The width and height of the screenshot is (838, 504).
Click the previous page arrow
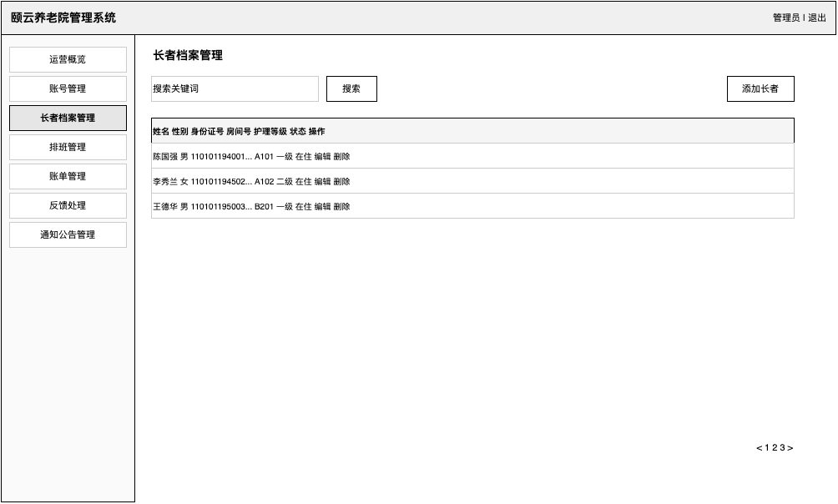pyautogui.click(x=760, y=447)
